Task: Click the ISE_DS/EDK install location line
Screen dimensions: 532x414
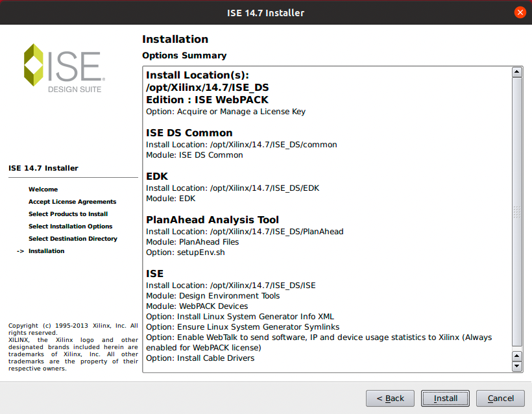Action: coord(232,188)
